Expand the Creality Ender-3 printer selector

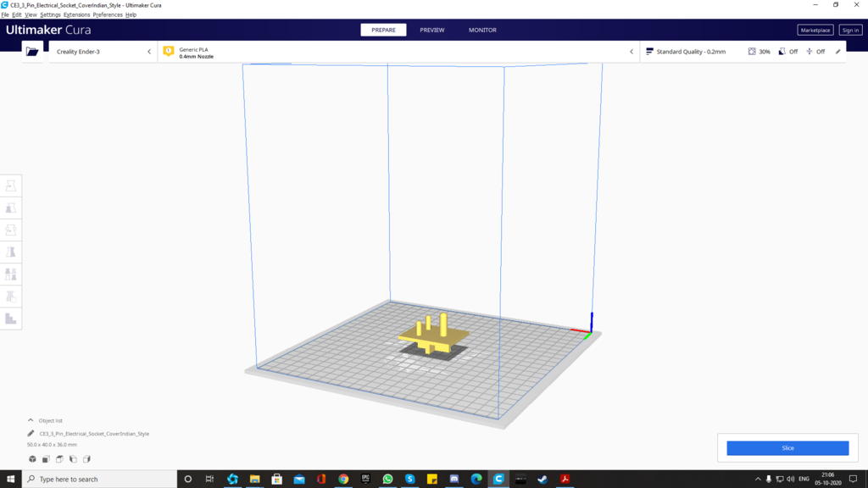tap(103, 52)
